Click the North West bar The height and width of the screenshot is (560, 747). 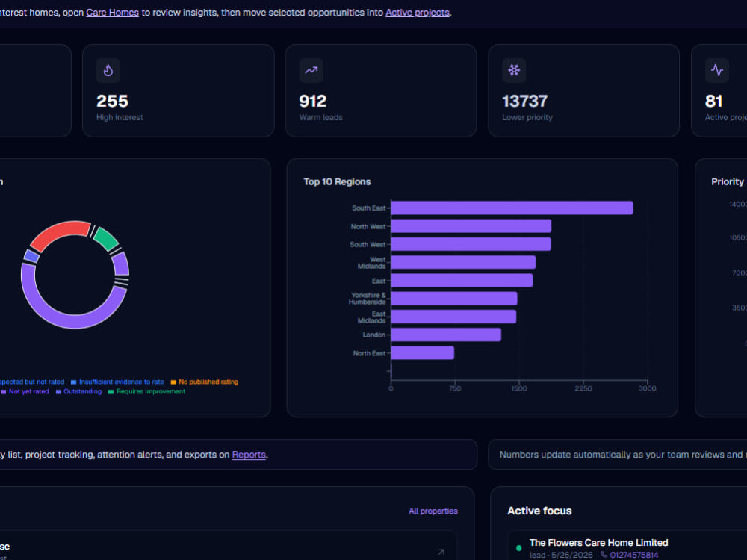471,225
